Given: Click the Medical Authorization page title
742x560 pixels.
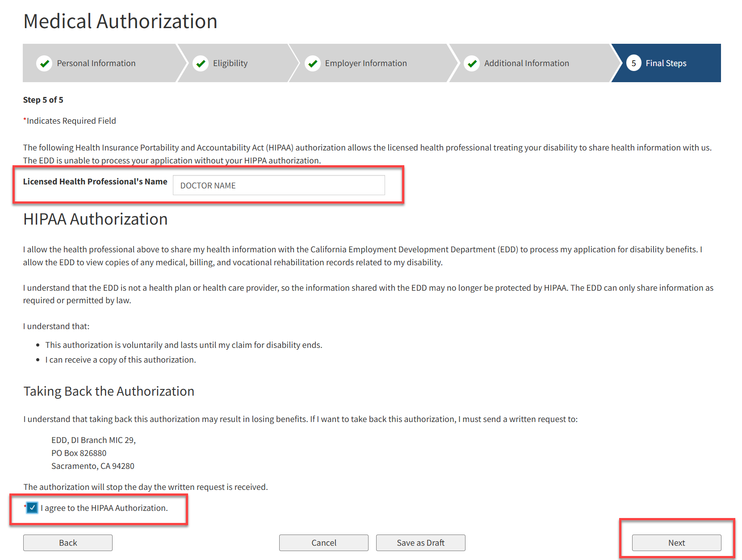Looking at the screenshot, I should pos(120,21).
